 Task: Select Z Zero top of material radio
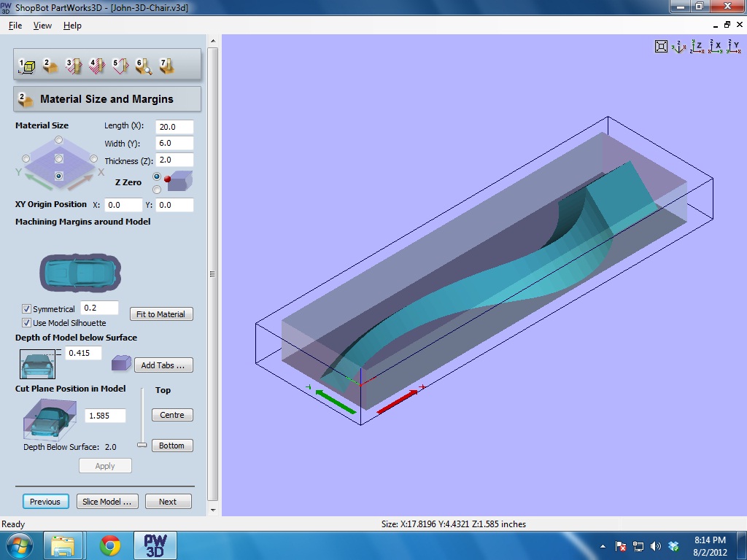157,176
